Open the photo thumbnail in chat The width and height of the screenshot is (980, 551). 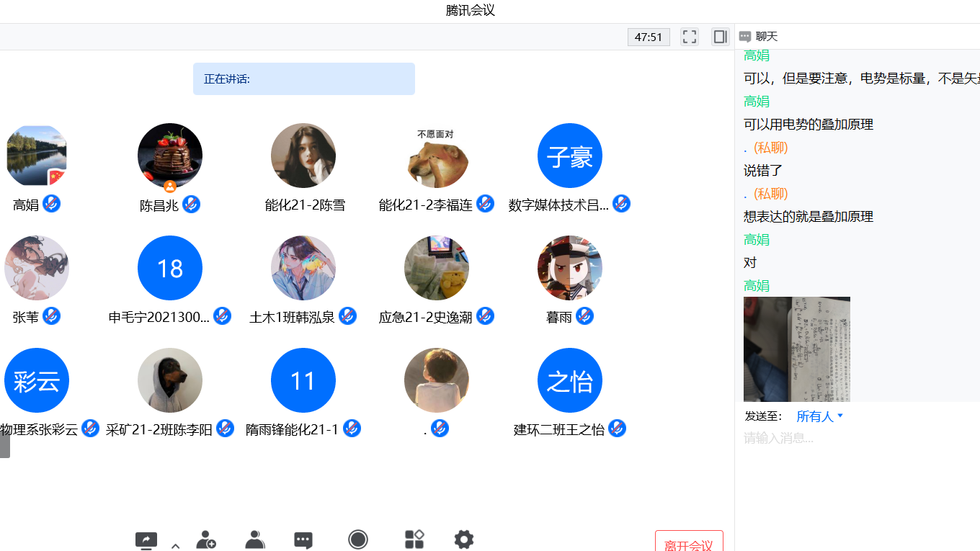click(797, 349)
